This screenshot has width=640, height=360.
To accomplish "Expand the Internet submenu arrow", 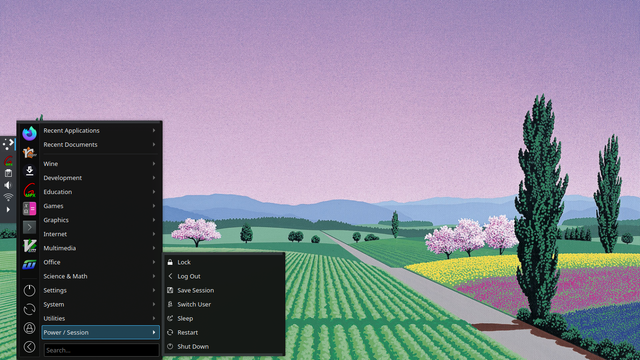I will 154,234.
